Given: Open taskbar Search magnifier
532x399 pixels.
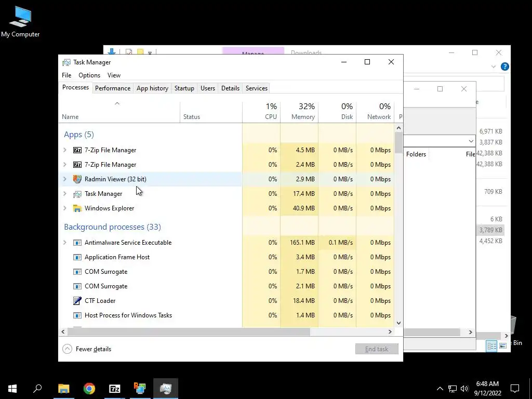Looking at the screenshot, I should 37,389.
